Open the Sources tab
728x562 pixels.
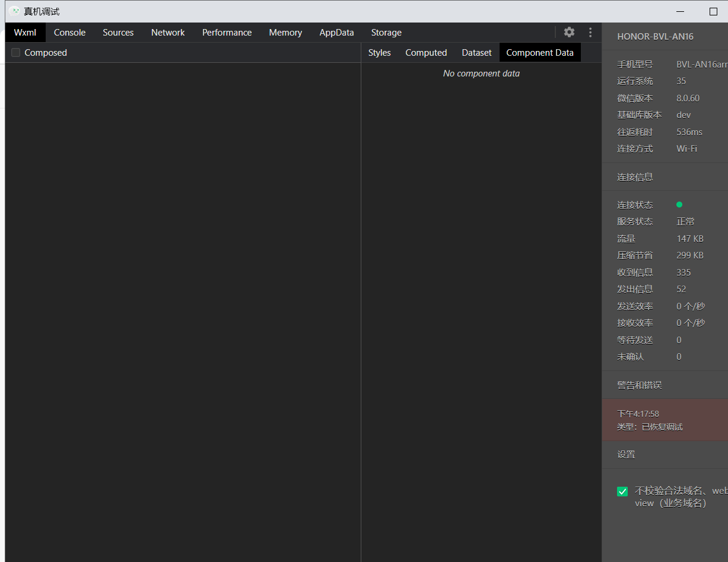pos(118,33)
